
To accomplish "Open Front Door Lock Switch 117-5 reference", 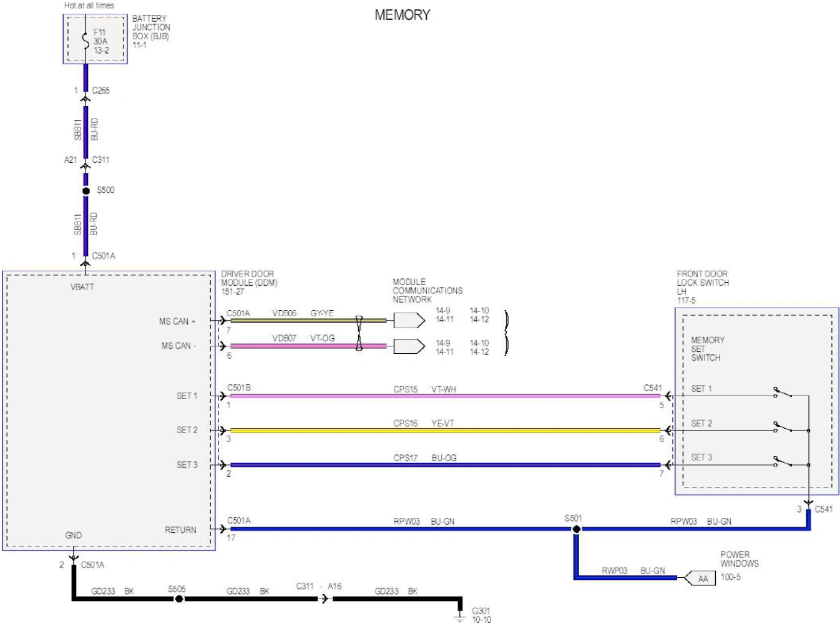I will coord(686,300).
